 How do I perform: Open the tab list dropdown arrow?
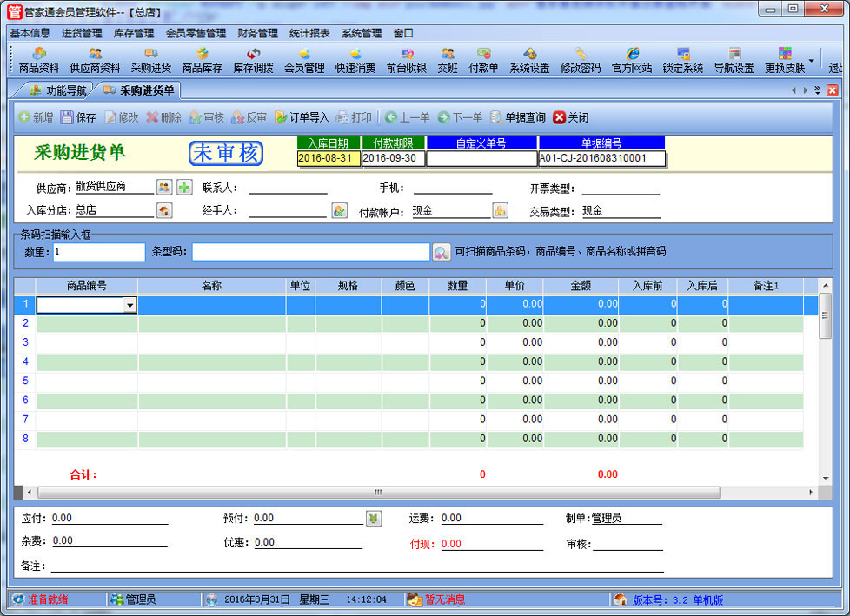point(818,90)
